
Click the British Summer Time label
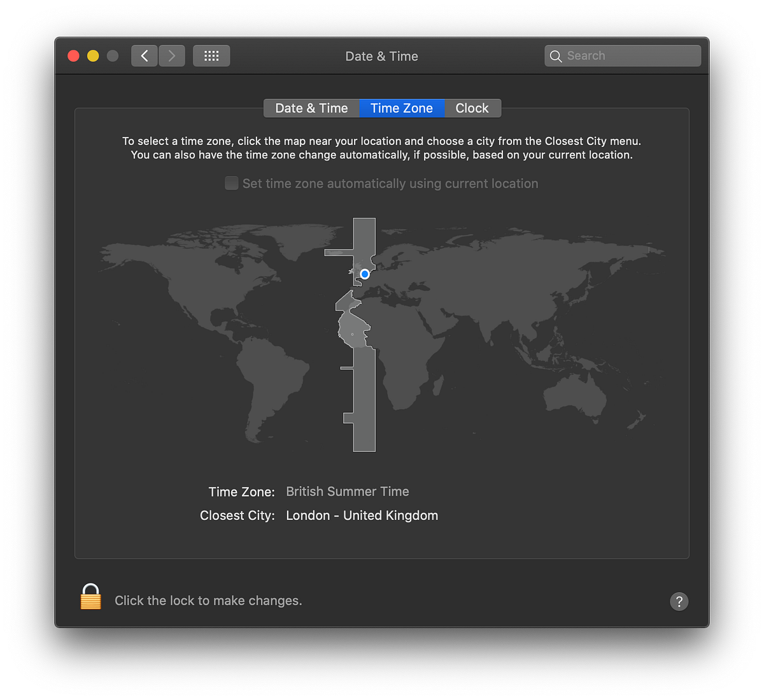coord(347,491)
